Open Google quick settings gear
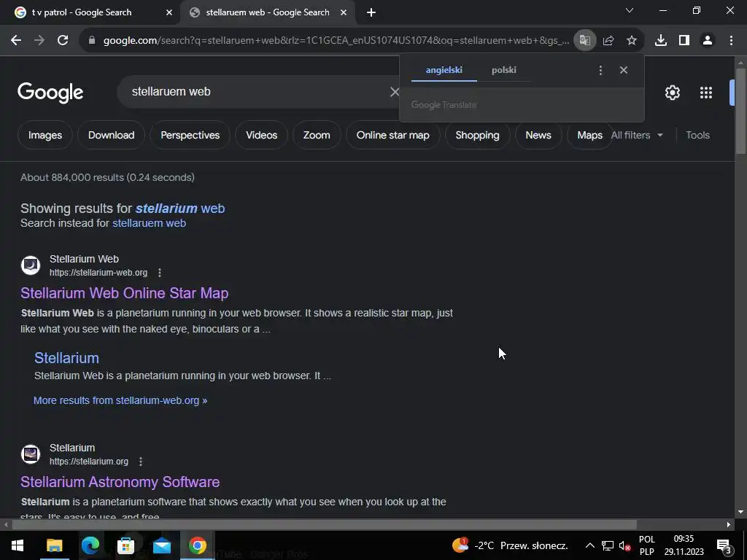 pos(672,93)
